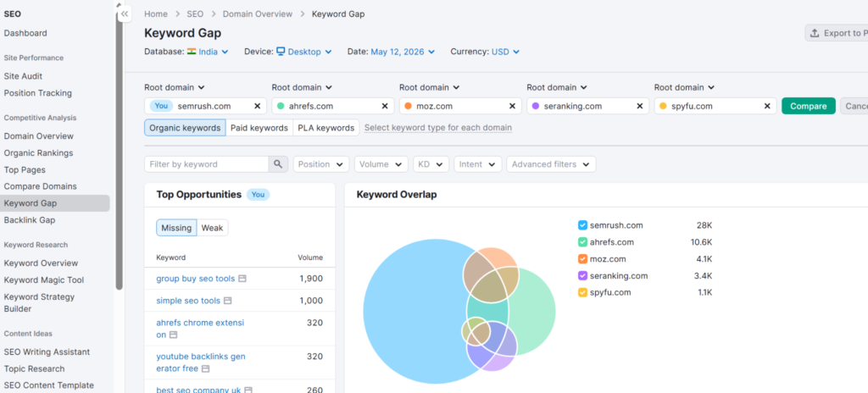Image resolution: width=868 pixels, height=393 pixels.
Task: Open Root domain dropdown above spyfu.com
Action: point(684,87)
